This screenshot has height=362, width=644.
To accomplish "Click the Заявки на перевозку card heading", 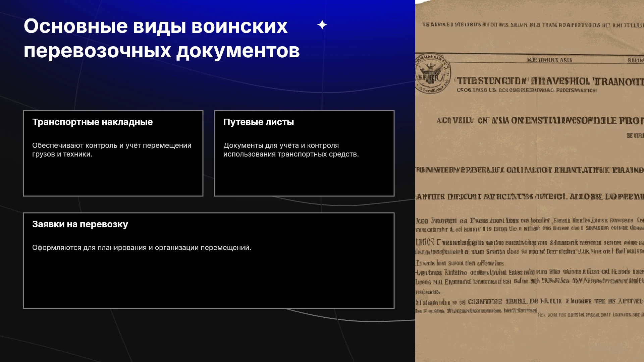I will (x=80, y=224).
